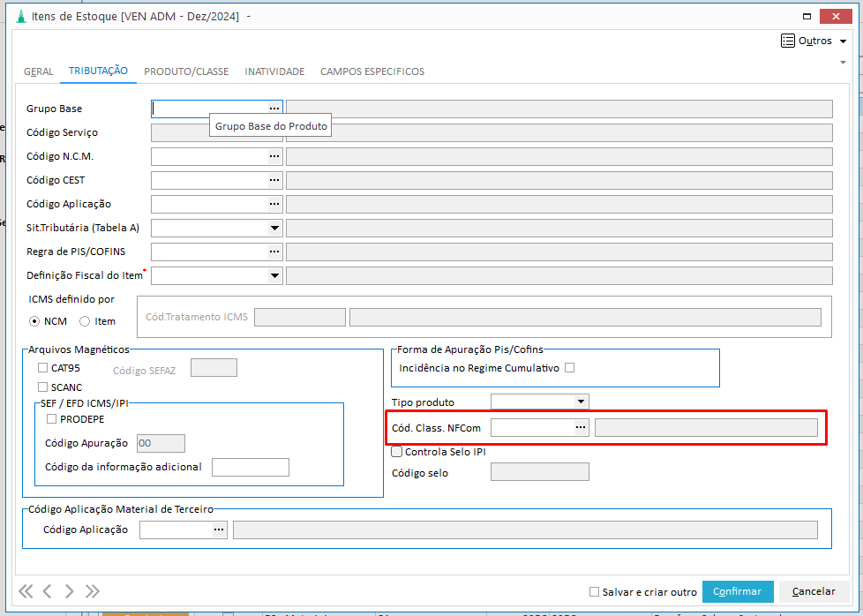The height and width of the screenshot is (616, 863).
Task: Click the Código Apuração field showing 00
Action: point(161,443)
